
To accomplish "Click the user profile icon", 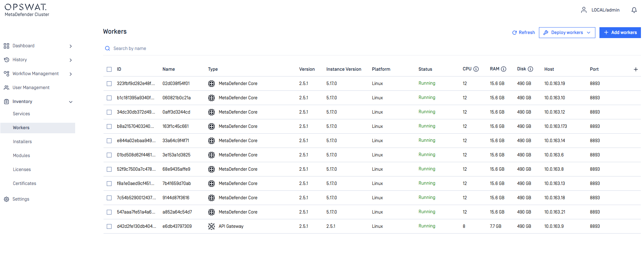I will [583, 10].
